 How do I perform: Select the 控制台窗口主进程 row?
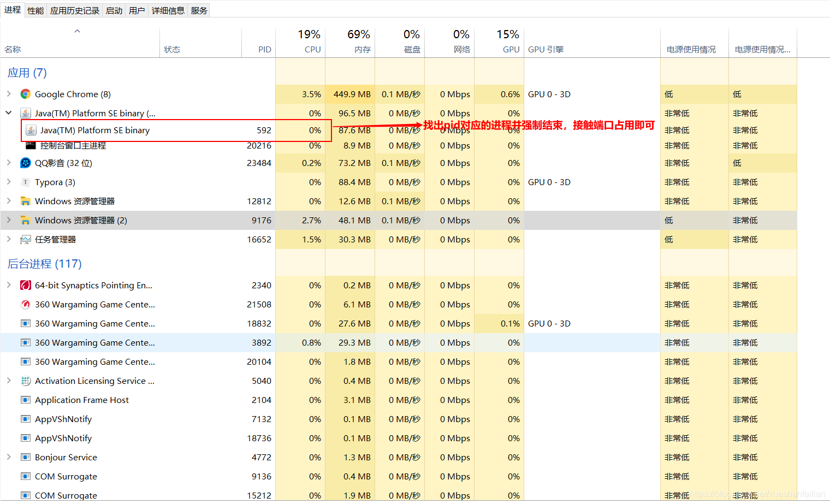[x=399, y=146]
